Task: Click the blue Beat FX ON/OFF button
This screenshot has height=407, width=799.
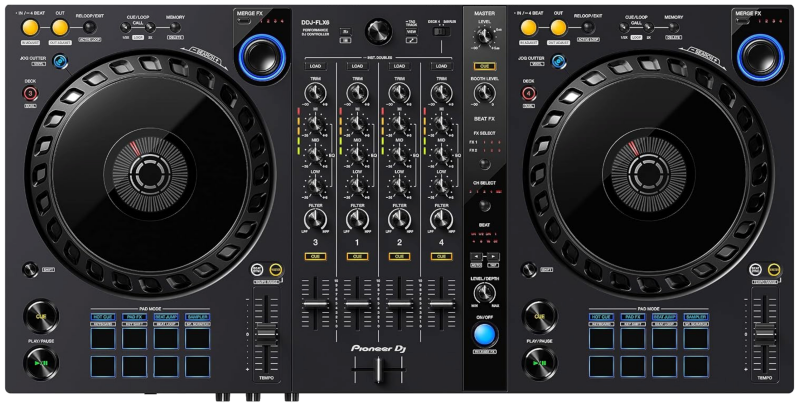Action: click(x=485, y=335)
